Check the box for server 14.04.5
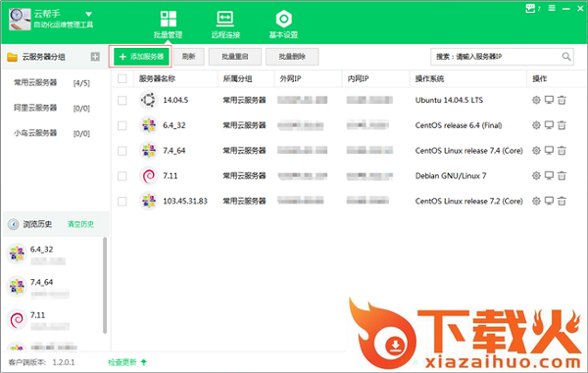The width and height of the screenshot is (588, 373). 122,100
